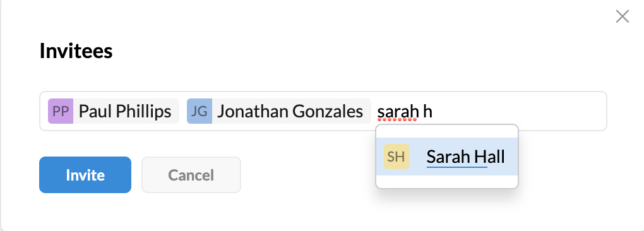The image size is (644, 231).
Task: Click the blank dialog background beside the Cancel button
Action: (x=308, y=175)
